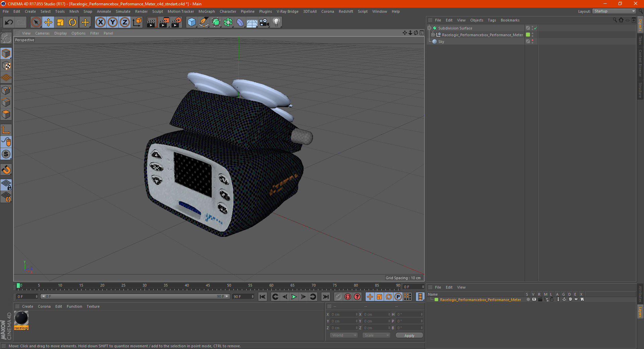Expand the Racelogic_Performancebox object

point(433,35)
